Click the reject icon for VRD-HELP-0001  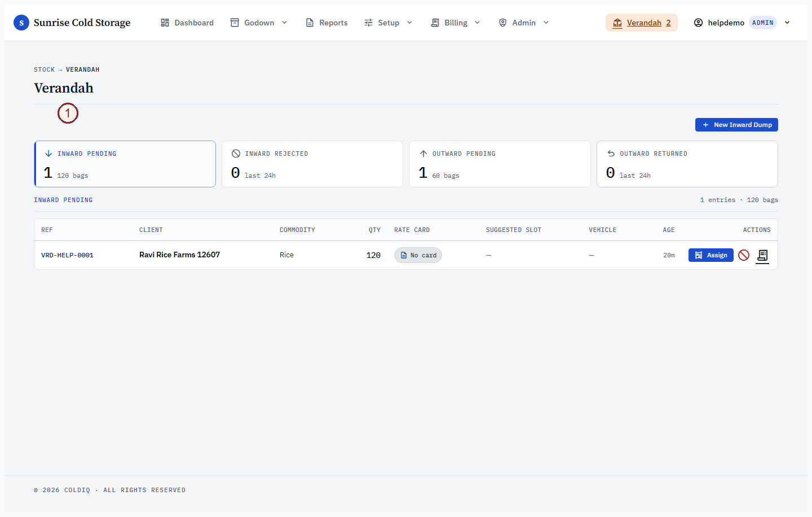744,255
